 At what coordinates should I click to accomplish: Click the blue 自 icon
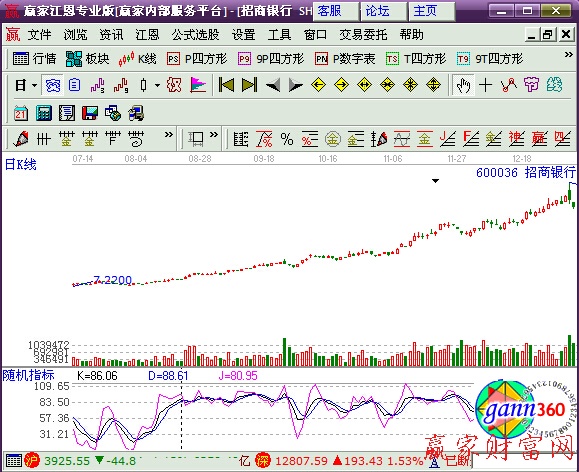[74, 85]
